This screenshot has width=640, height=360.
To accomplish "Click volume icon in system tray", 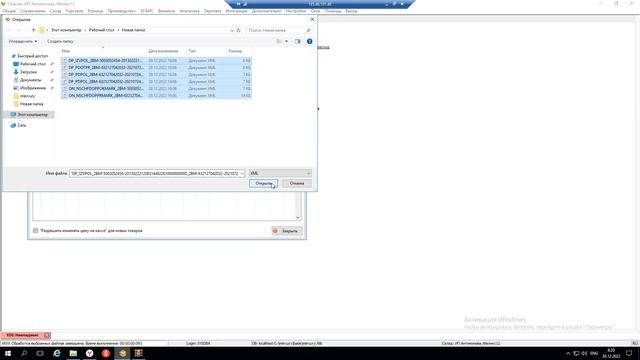I will (x=584, y=353).
